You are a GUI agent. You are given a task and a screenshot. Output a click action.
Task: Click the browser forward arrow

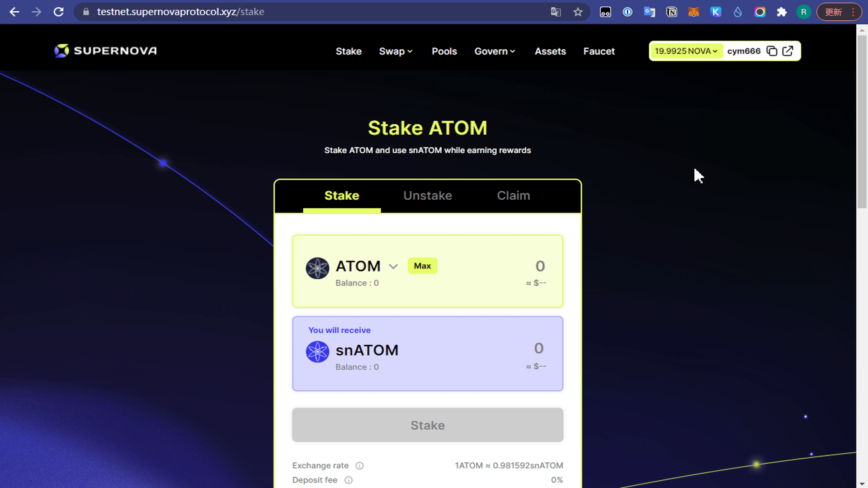pyautogui.click(x=37, y=12)
